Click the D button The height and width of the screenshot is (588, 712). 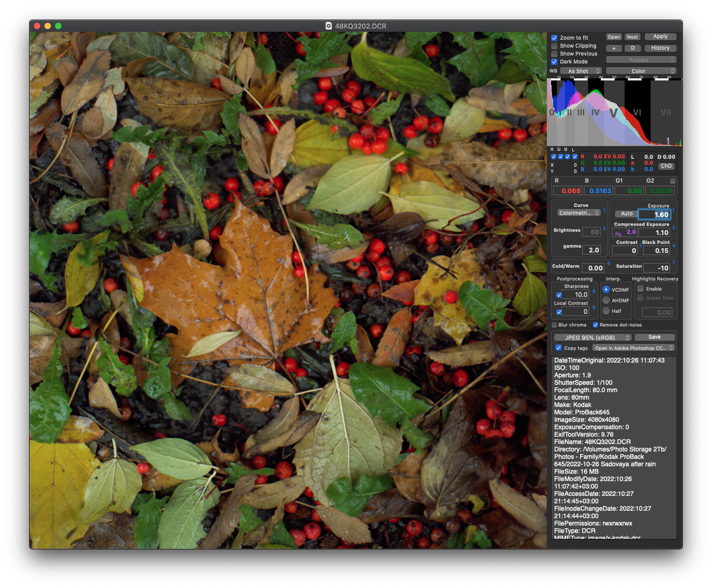click(633, 48)
